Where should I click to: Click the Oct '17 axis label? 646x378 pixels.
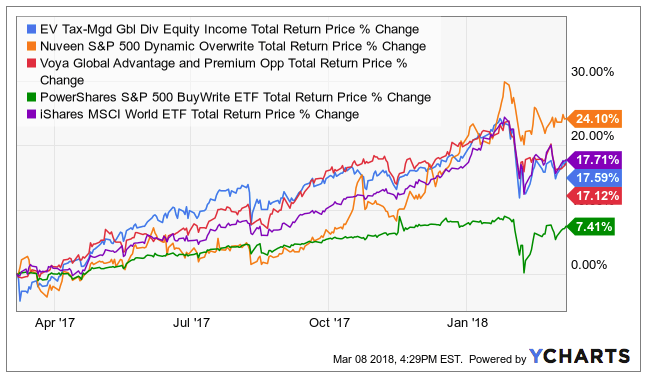pyautogui.click(x=329, y=322)
